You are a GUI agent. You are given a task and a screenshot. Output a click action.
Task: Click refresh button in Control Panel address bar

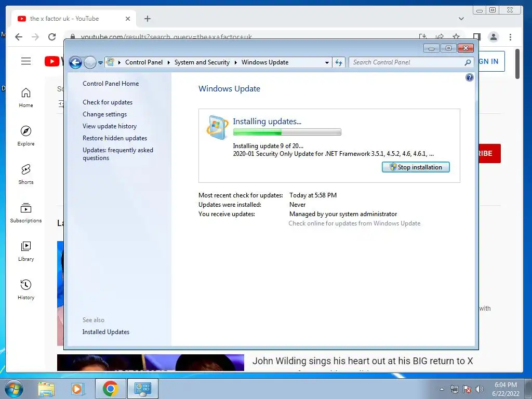click(x=339, y=62)
